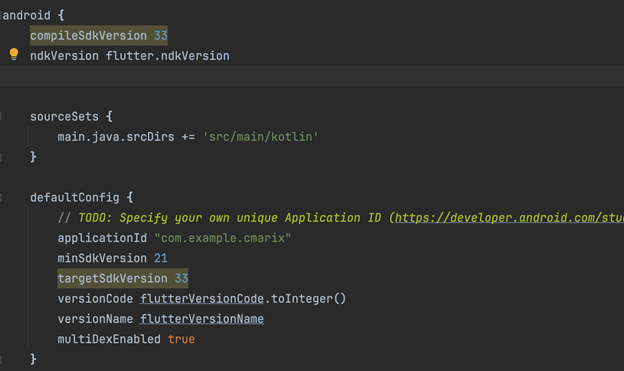This screenshot has height=371, width=624.
Task: Click flutter.ndkVersion value
Action: click(x=168, y=56)
